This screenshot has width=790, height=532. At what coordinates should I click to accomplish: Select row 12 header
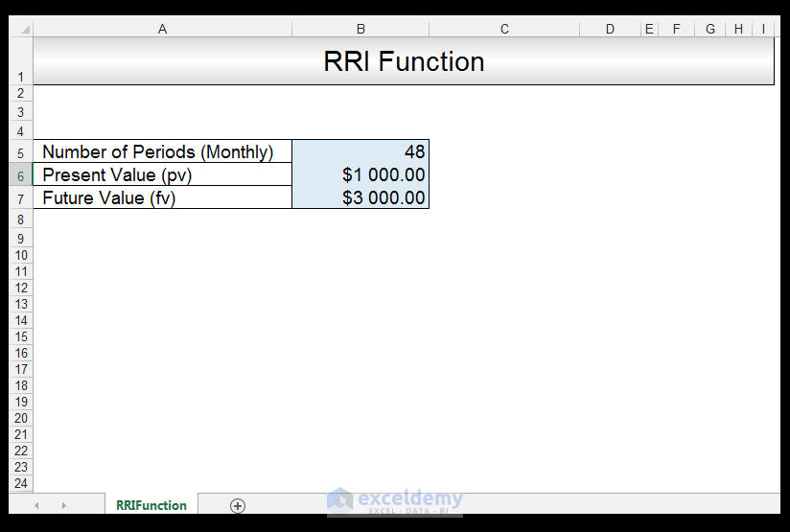[21, 288]
